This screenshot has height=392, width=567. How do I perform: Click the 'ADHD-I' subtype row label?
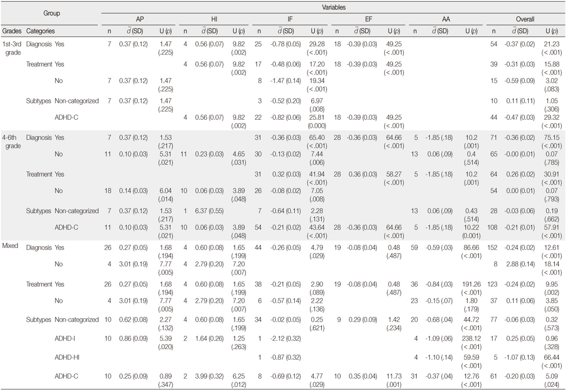tap(65, 339)
